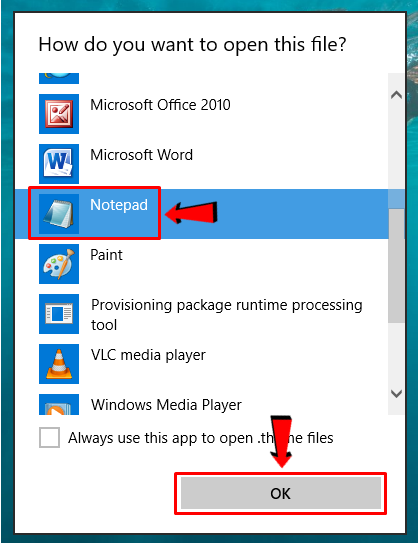The image size is (418, 543).
Task: Confirm with the OK button
Action: (281, 493)
